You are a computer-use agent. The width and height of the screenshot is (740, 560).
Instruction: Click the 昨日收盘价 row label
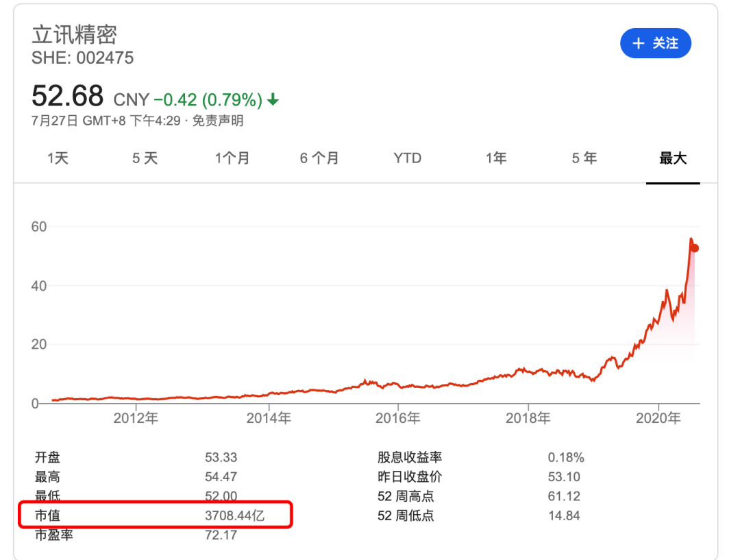click(x=410, y=477)
